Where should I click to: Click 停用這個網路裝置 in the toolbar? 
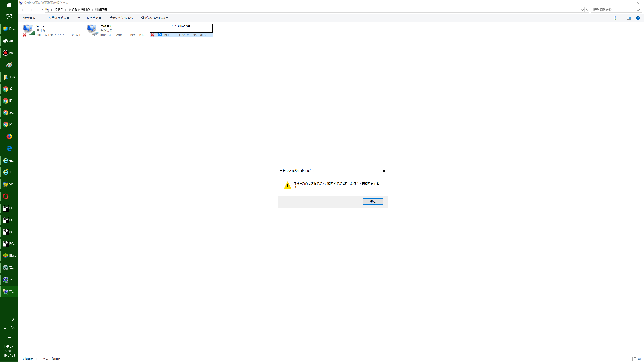89,18
